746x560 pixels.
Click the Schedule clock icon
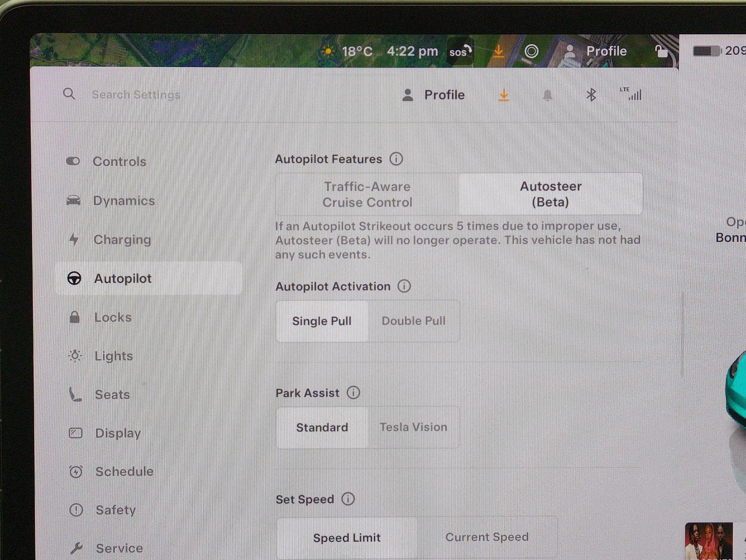[x=76, y=472]
